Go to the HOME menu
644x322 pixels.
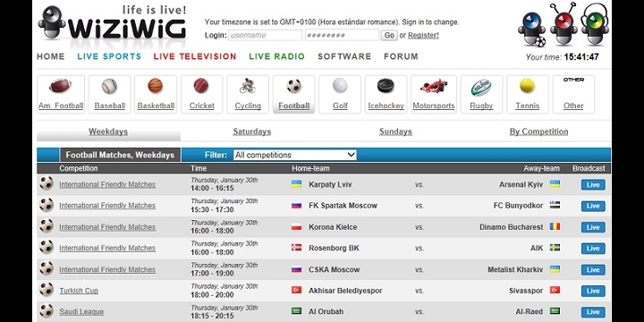click(51, 56)
